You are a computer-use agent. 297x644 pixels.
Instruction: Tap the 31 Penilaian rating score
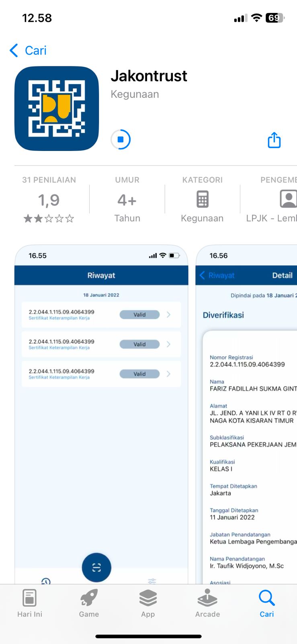(49, 200)
